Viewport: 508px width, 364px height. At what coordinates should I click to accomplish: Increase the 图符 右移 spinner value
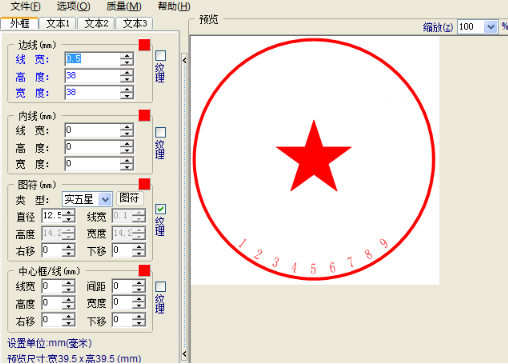69,247
